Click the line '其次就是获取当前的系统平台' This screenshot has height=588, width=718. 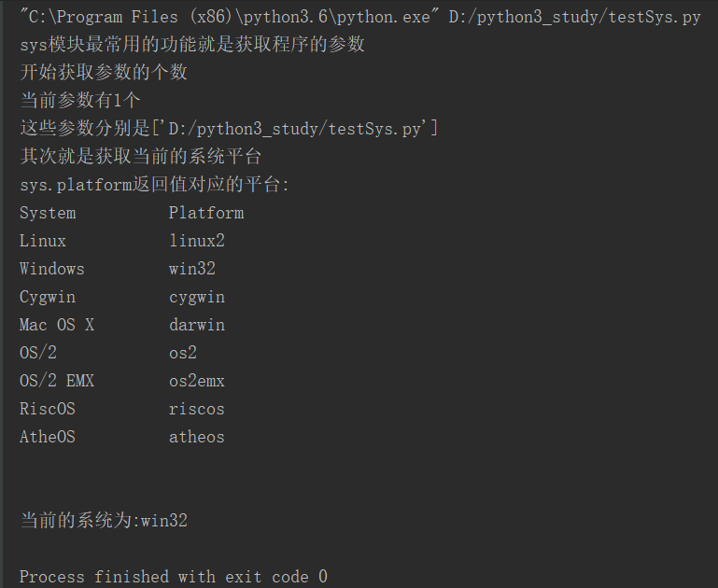(x=140, y=157)
